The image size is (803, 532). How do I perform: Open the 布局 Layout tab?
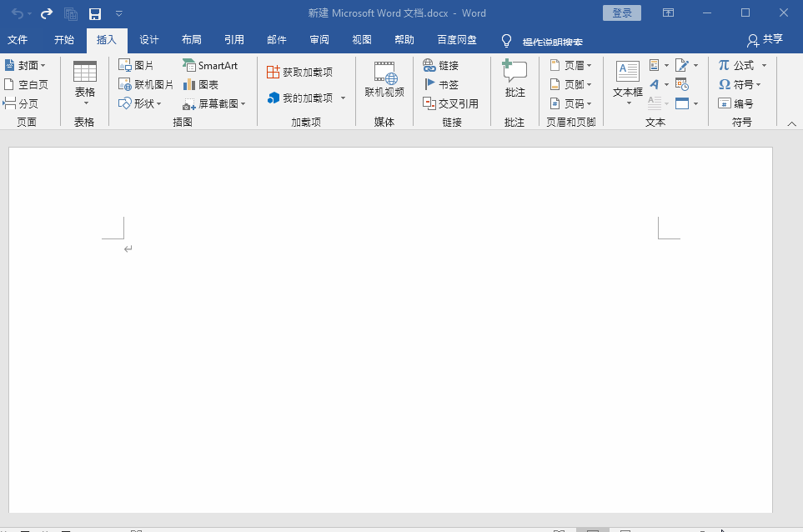click(x=192, y=40)
